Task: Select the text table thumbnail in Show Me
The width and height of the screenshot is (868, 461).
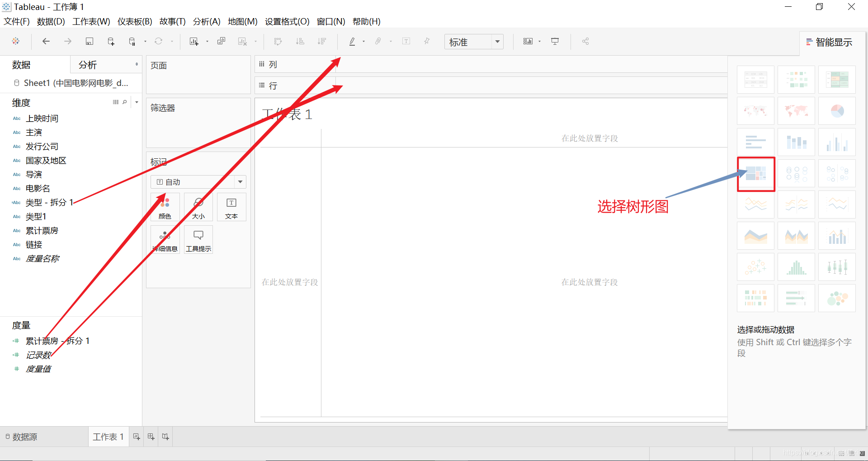Action: click(x=755, y=80)
